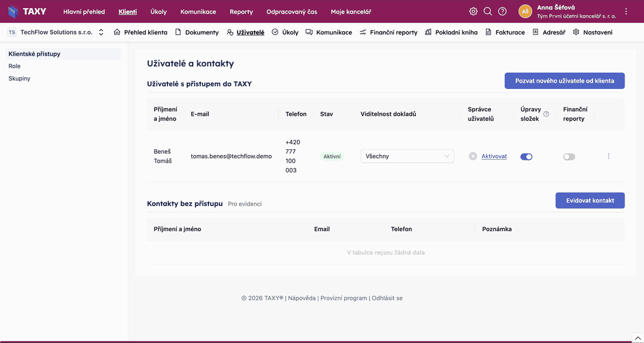Open settings via the gear icon
The image size is (644, 343).
pyautogui.click(x=473, y=12)
